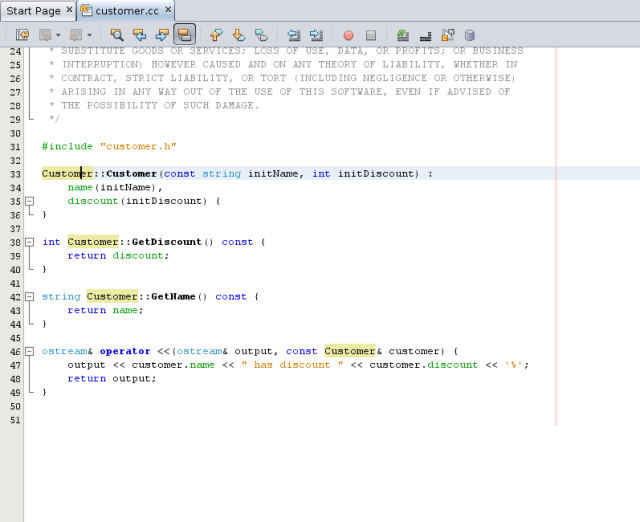The height and width of the screenshot is (522, 640).
Task: Collapse the GetDiscount function fold at line 38
Action: click(x=29, y=242)
